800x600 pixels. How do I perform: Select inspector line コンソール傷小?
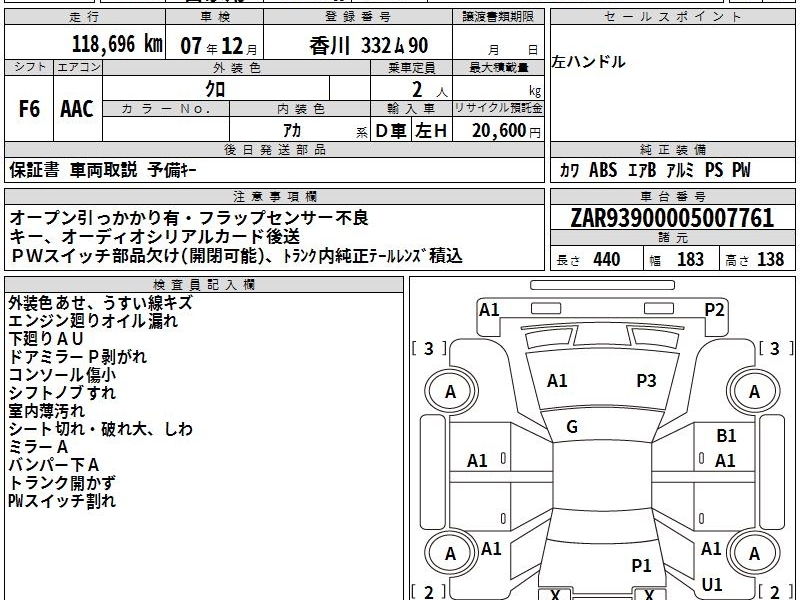(62, 375)
